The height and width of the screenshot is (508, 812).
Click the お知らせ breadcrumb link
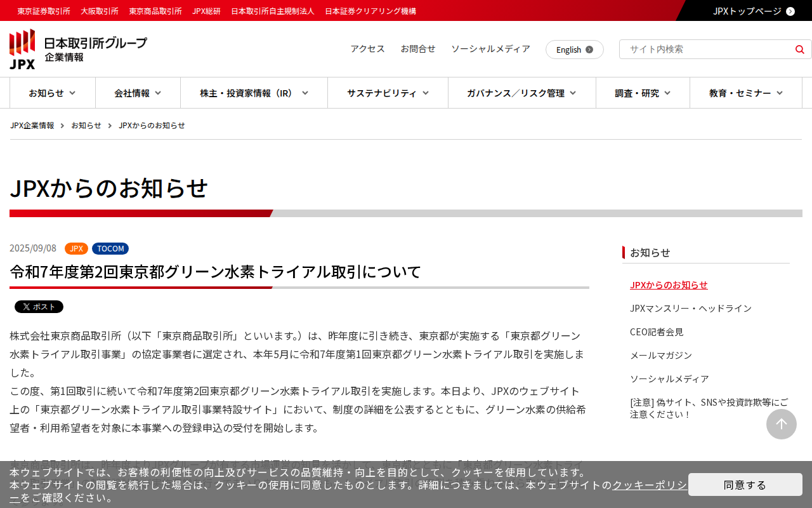pyautogui.click(x=86, y=125)
